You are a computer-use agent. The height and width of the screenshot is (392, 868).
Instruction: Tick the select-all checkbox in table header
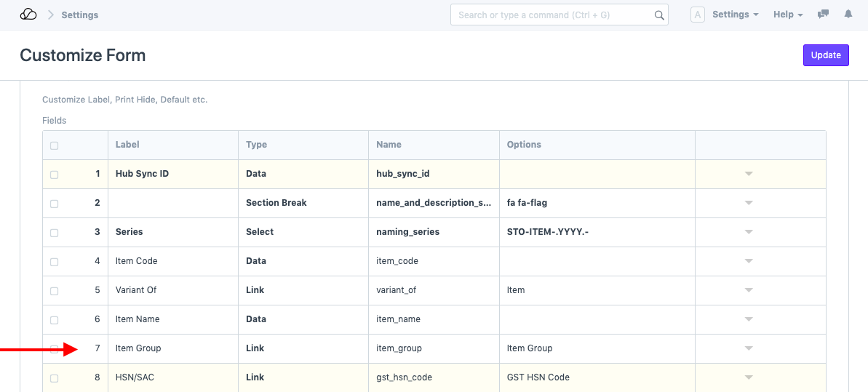[x=54, y=145]
